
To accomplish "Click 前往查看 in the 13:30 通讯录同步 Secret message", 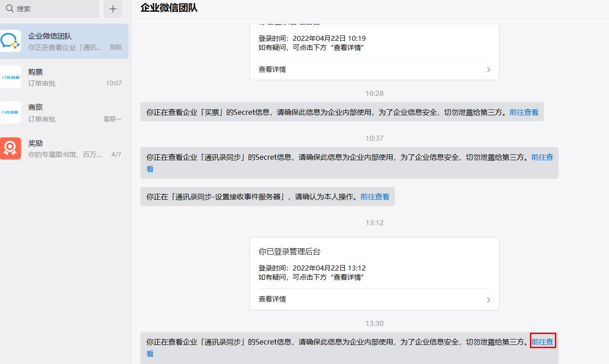I will [543, 342].
